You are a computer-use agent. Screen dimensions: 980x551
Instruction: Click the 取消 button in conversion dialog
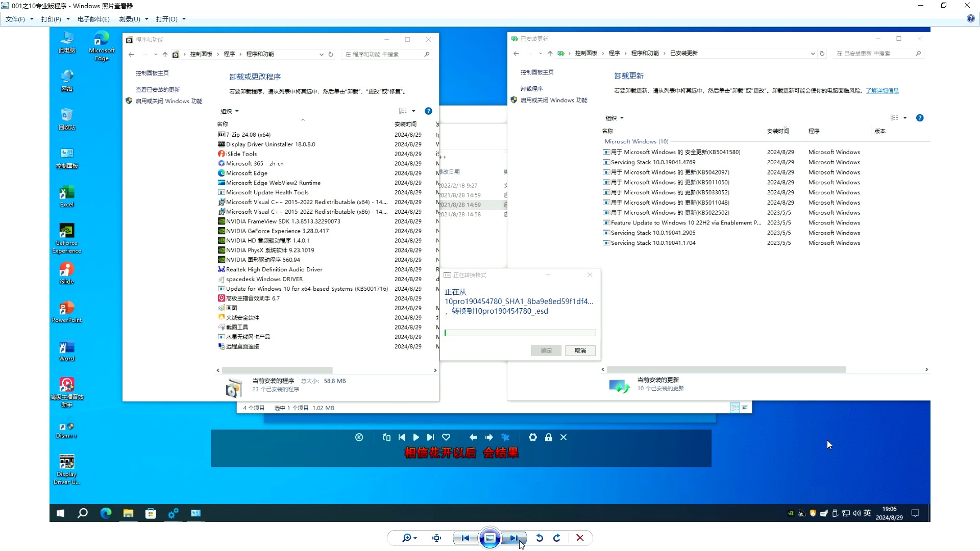[x=580, y=350]
